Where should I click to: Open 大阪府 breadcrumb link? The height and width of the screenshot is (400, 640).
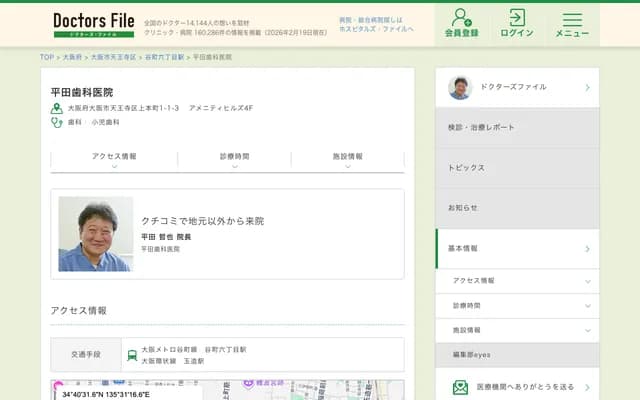72,57
